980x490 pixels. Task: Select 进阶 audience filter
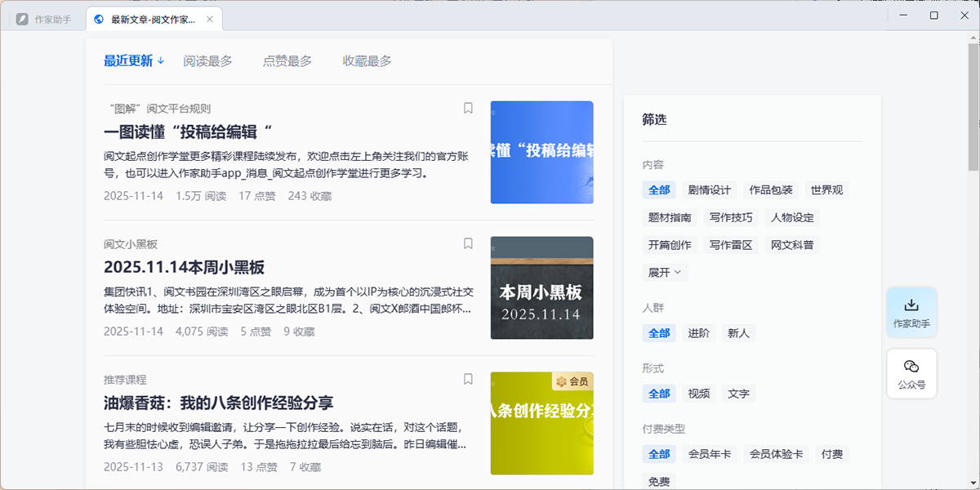tap(698, 333)
